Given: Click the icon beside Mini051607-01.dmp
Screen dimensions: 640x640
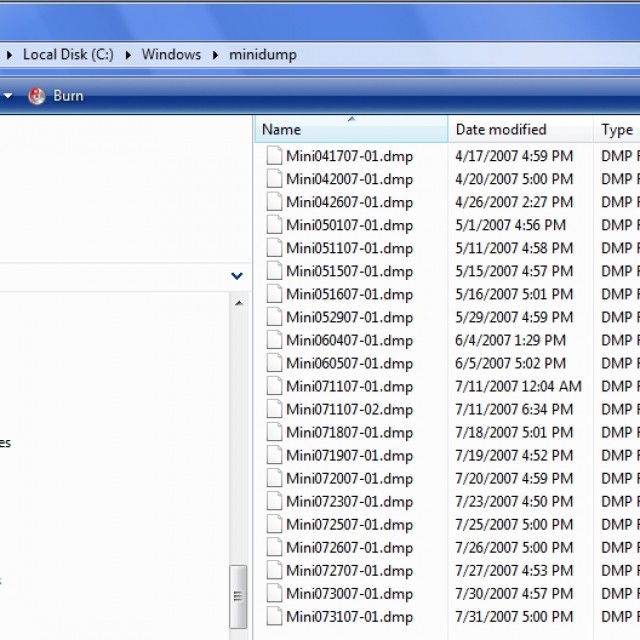Looking at the screenshot, I should 275,294.
